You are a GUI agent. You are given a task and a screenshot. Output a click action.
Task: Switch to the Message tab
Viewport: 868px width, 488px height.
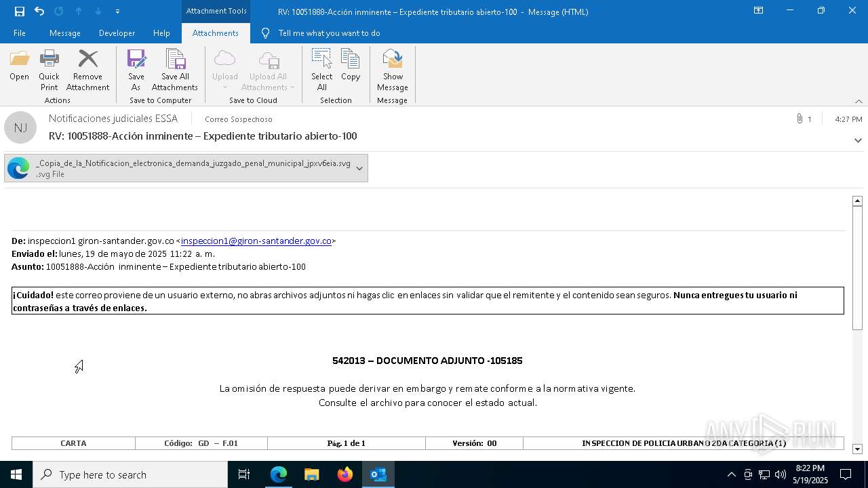tap(65, 33)
